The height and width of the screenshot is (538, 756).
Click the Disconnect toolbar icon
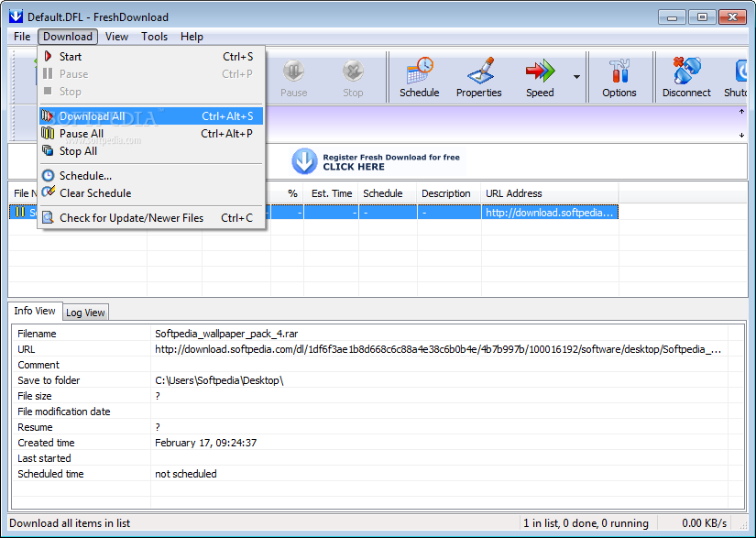click(686, 77)
